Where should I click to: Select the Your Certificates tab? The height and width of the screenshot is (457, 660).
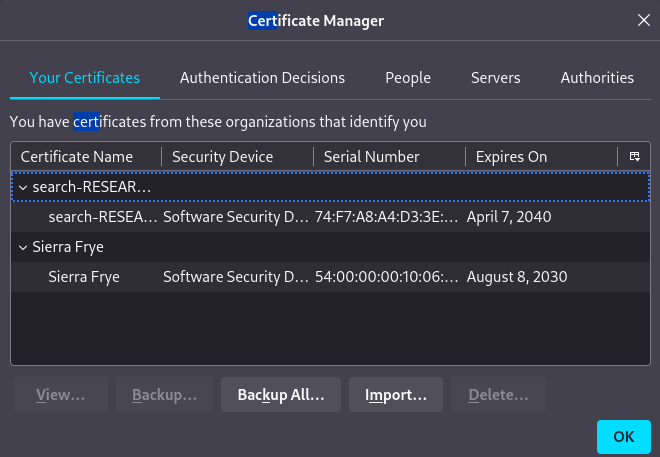click(85, 78)
